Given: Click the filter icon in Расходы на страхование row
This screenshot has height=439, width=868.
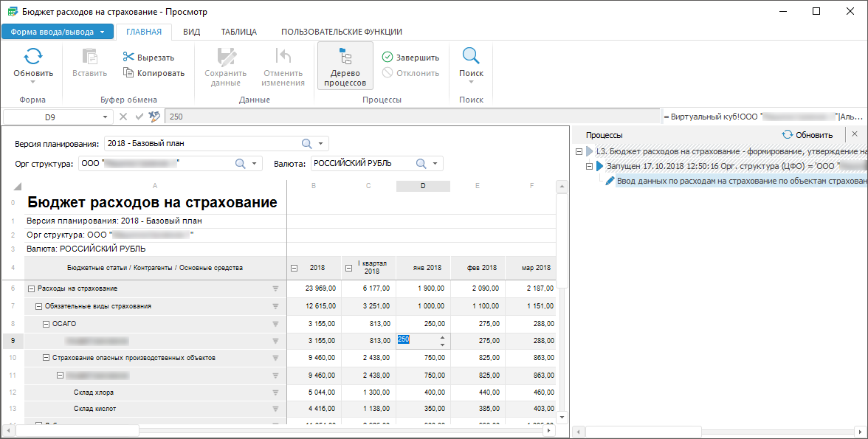Looking at the screenshot, I should pos(276,288).
